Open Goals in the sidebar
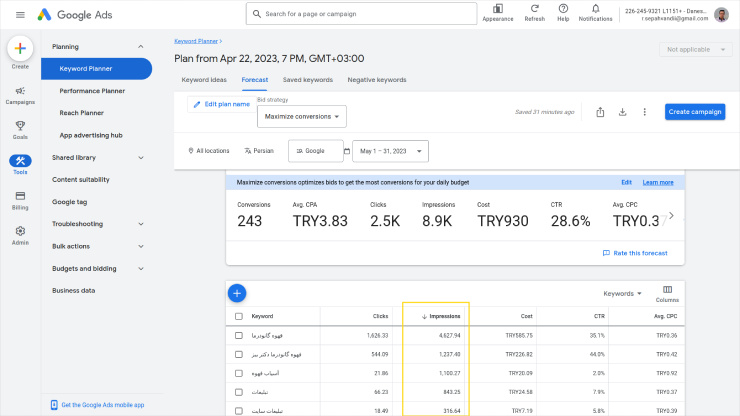 (x=20, y=130)
